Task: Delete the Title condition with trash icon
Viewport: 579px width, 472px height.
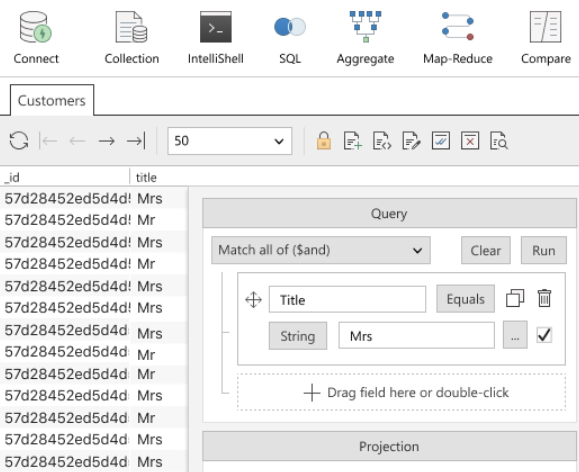Action: 544,298
